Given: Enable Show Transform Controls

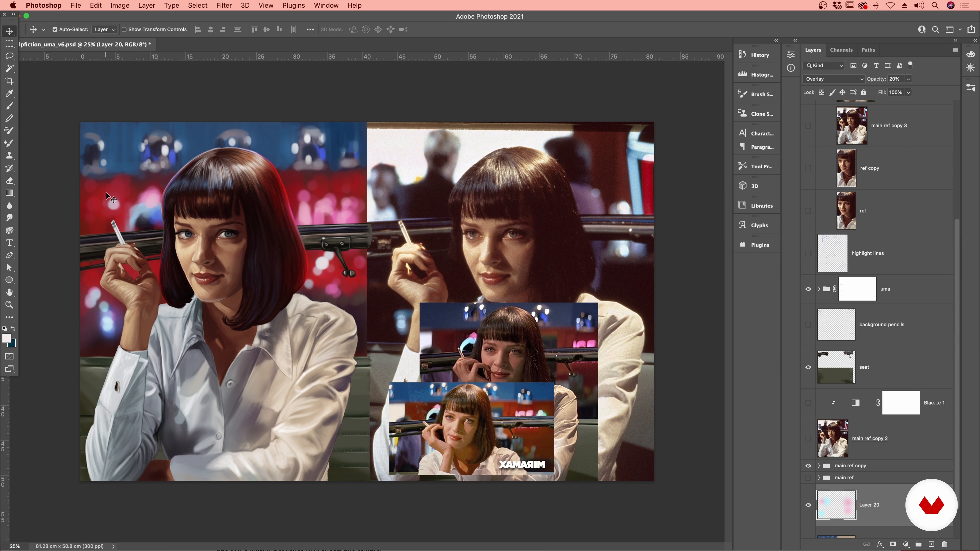Looking at the screenshot, I should pyautogui.click(x=124, y=29).
